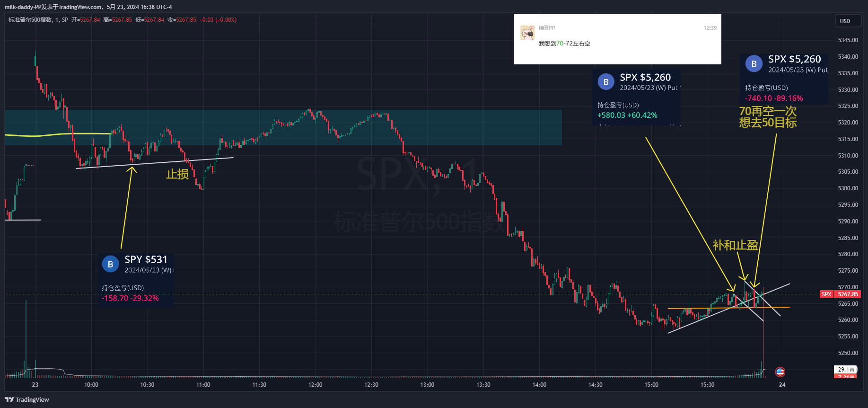Click the US flag economic event icon
Viewport: 868px width, 408px height.
point(780,372)
